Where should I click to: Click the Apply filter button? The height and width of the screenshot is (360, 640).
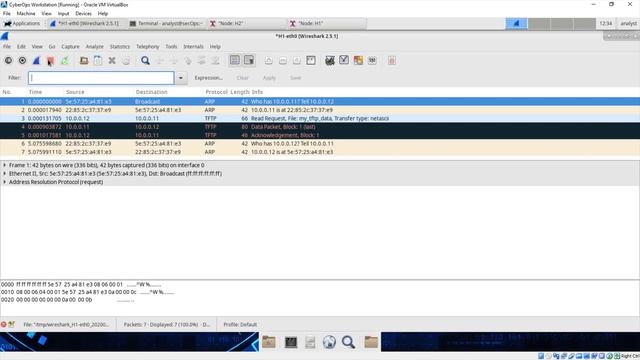coord(269,78)
